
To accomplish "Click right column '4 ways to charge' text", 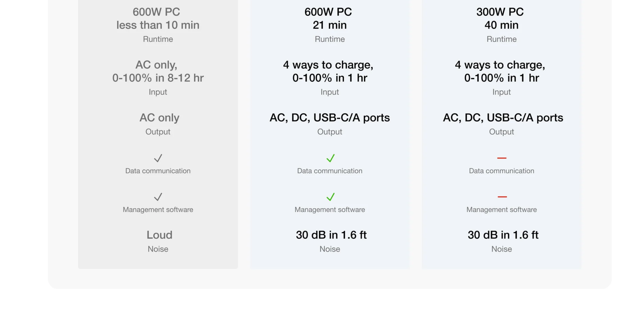I will pos(500,65).
